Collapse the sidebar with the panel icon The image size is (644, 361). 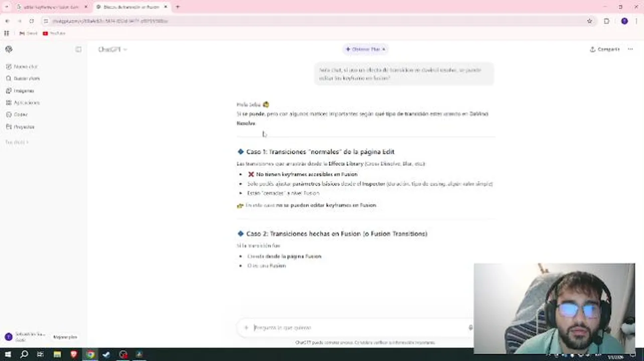pyautogui.click(x=78, y=49)
